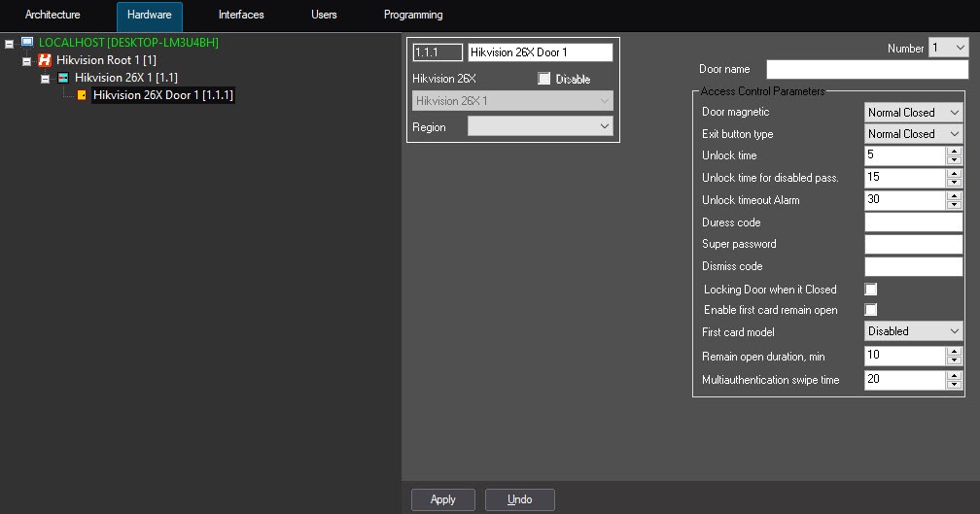This screenshot has width=980, height=514.
Task: Toggle the Disable checkbox
Action: [543, 79]
